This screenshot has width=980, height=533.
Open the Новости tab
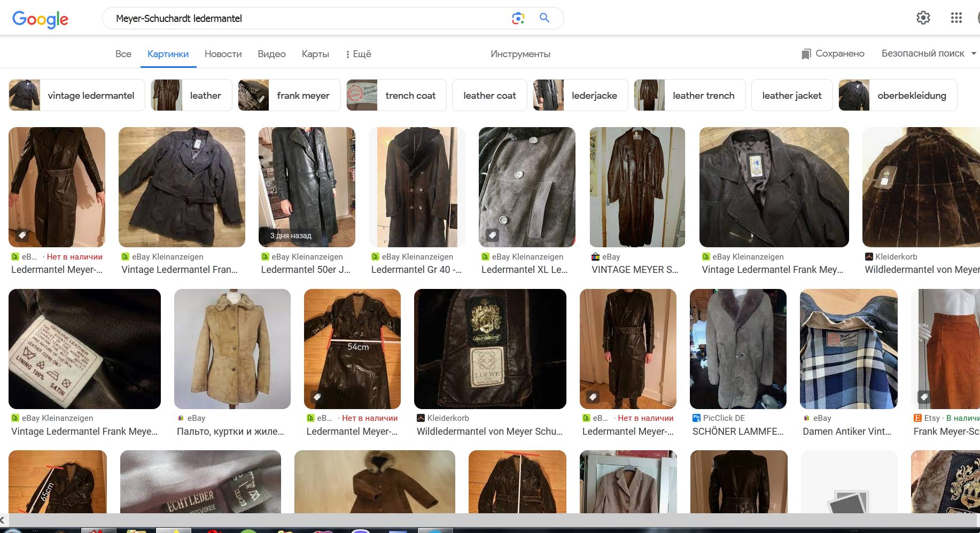[223, 54]
